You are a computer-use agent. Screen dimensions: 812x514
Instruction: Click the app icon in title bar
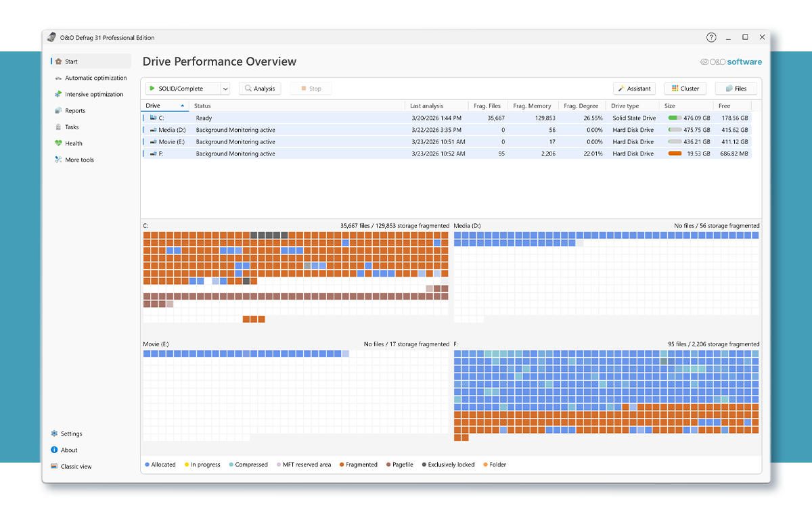(x=52, y=38)
